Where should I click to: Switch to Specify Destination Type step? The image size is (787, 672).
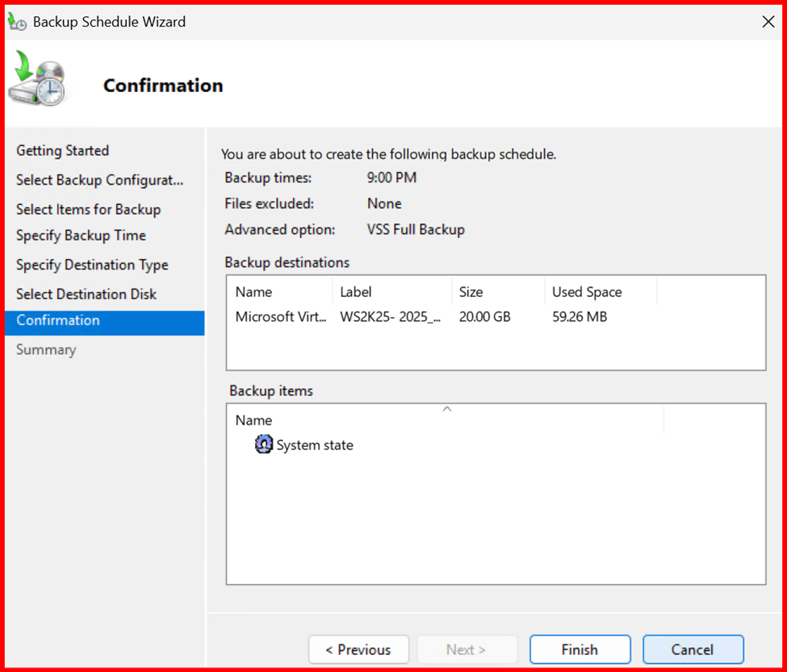point(92,265)
